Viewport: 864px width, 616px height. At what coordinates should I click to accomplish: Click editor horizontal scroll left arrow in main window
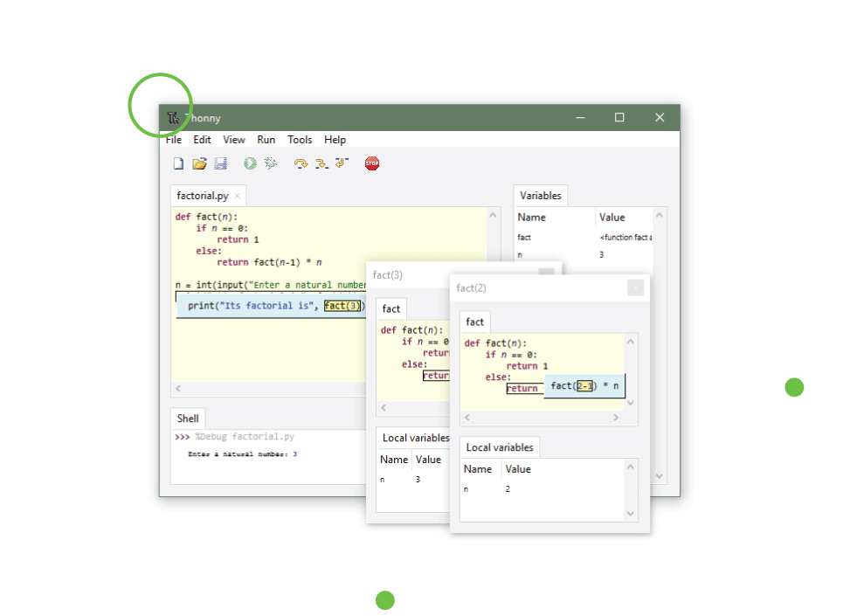tap(178, 389)
